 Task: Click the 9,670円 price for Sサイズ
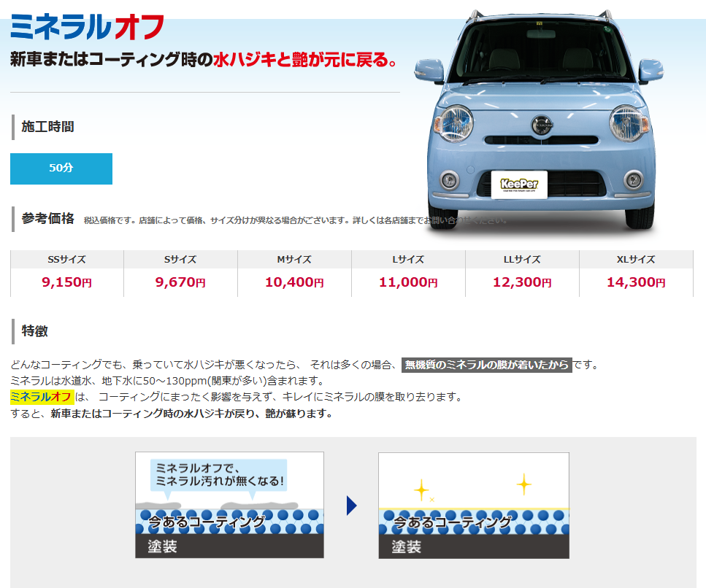click(x=180, y=283)
